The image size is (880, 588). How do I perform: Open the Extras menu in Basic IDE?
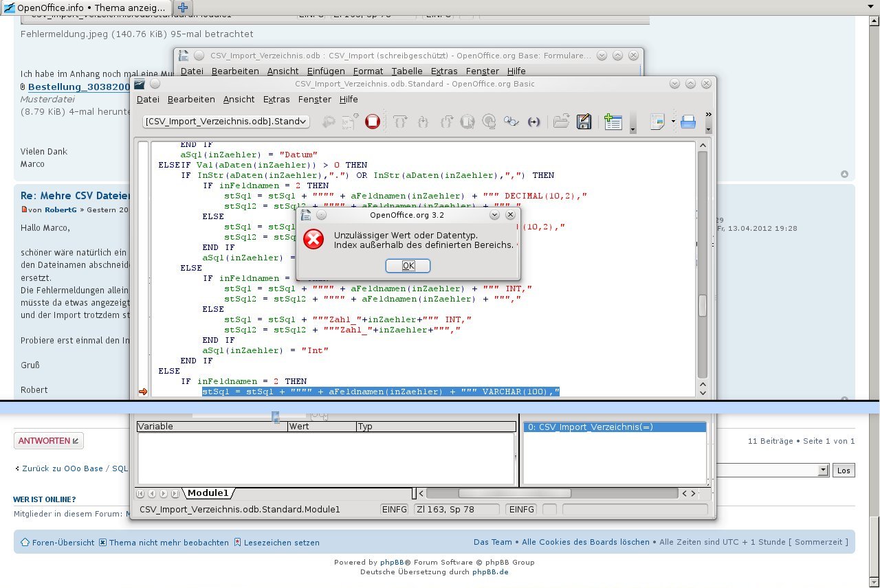click(276, 99)
